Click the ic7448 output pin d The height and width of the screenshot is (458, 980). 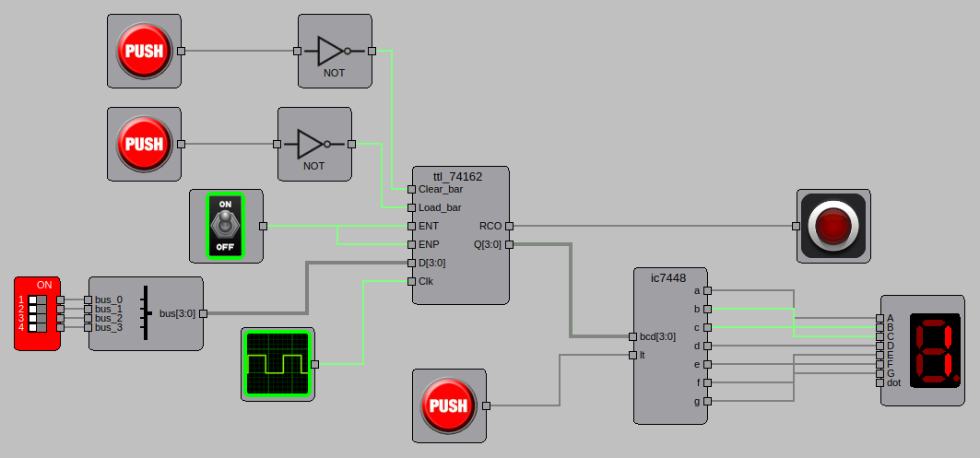pos(707,346)
